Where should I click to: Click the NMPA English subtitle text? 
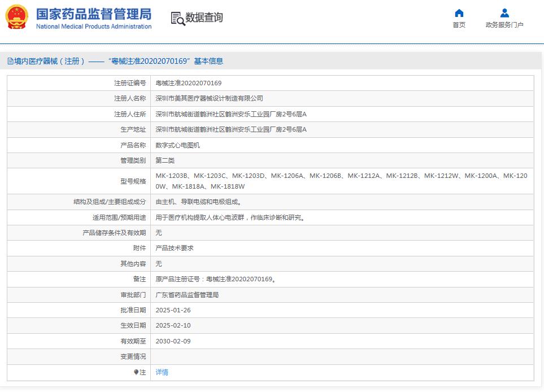[x=93, y=25]
